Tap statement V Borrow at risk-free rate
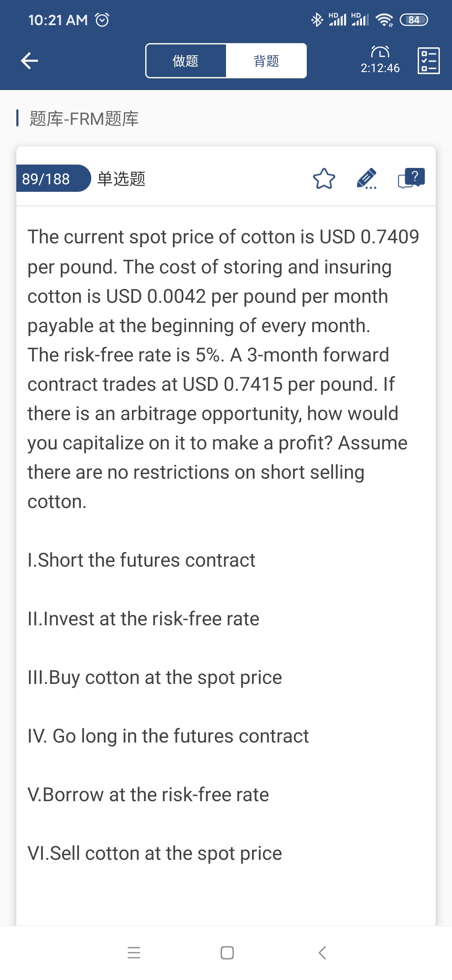This screenshot has height=980, width=452. click(x=148, y=795)
